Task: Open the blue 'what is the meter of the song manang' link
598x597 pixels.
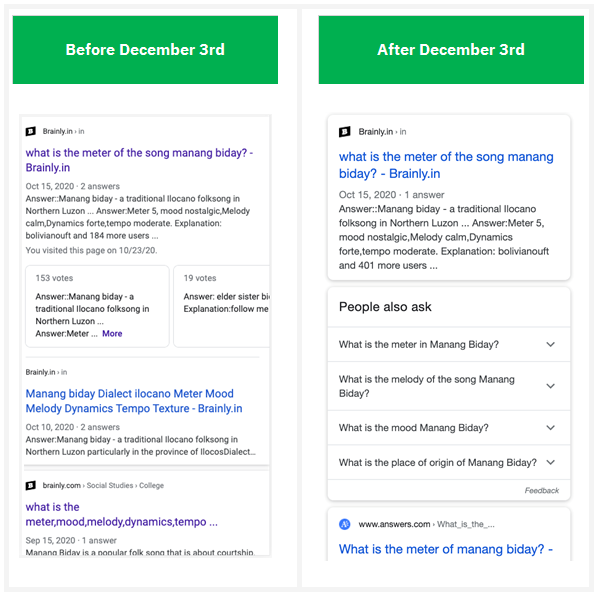Action: coord(446,165)
